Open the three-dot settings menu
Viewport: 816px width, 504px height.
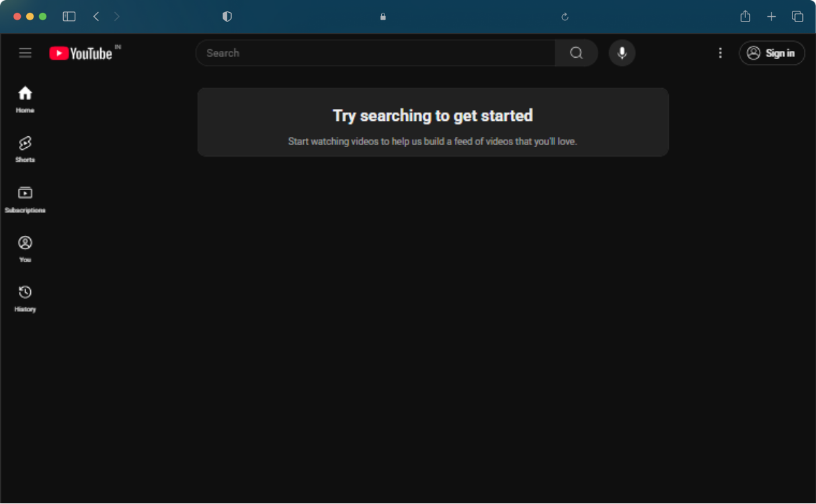(720, 53)
